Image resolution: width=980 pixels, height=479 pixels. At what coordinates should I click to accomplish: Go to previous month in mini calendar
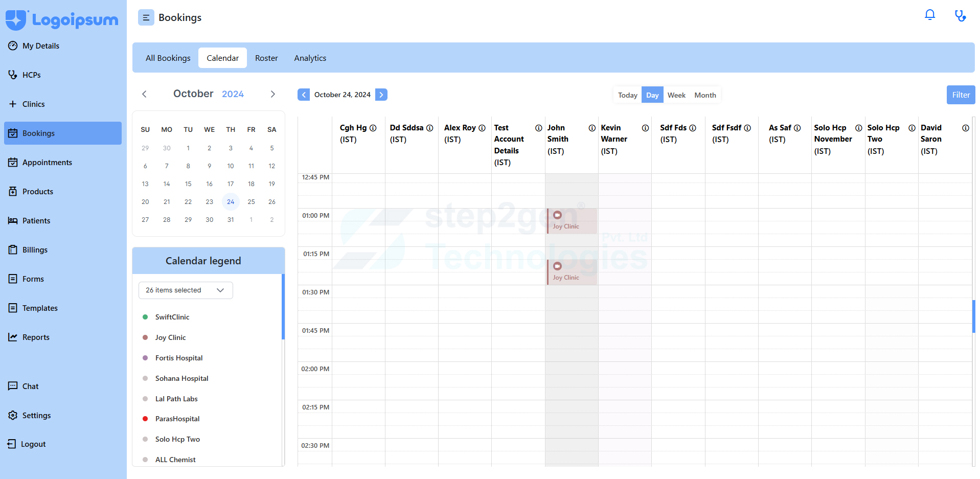pos(144,94)
